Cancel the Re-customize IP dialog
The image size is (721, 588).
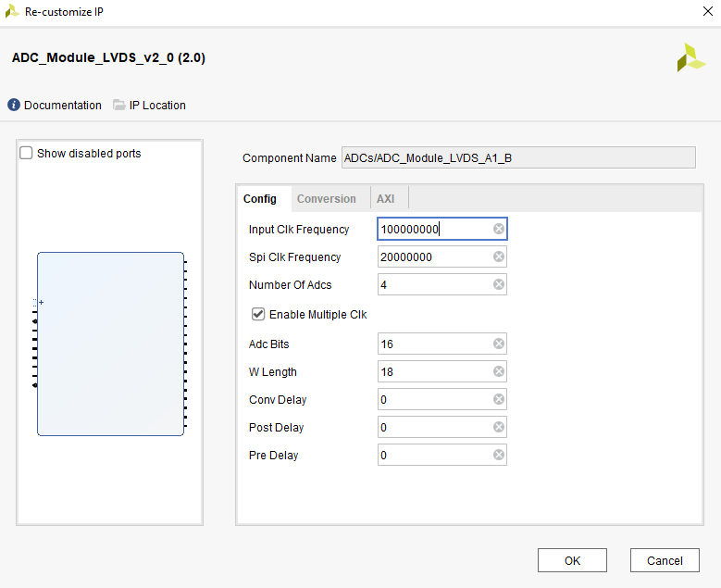tap(664, 560)
